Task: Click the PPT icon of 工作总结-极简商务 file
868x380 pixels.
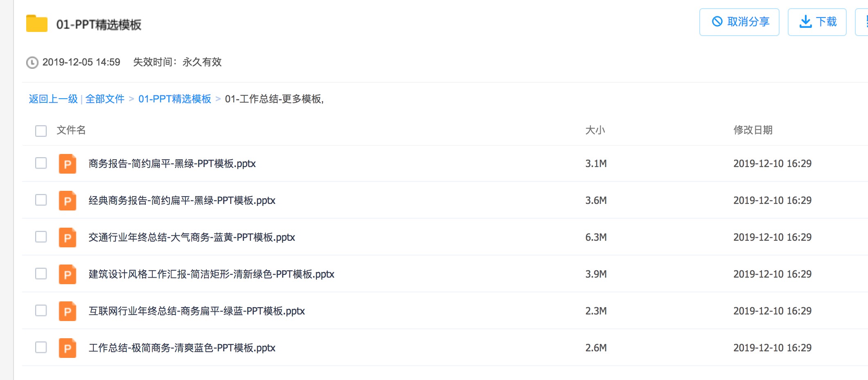Action: (x=68, y=348)
